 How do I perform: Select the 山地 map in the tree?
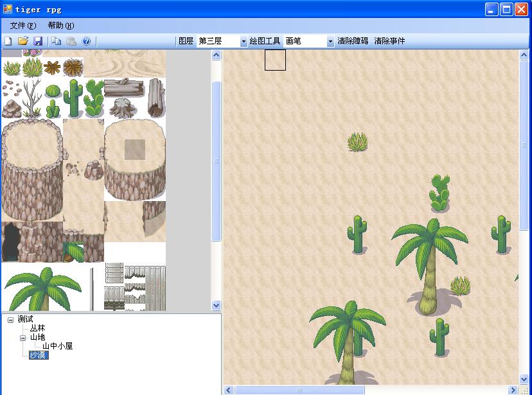click(x=37, y=337)
